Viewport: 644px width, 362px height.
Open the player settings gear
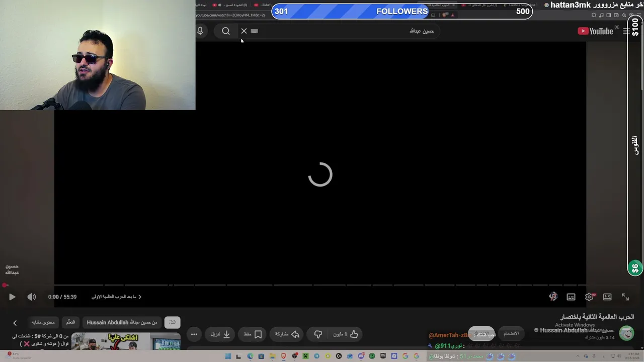pyautogui.click(x=589, y=297)
